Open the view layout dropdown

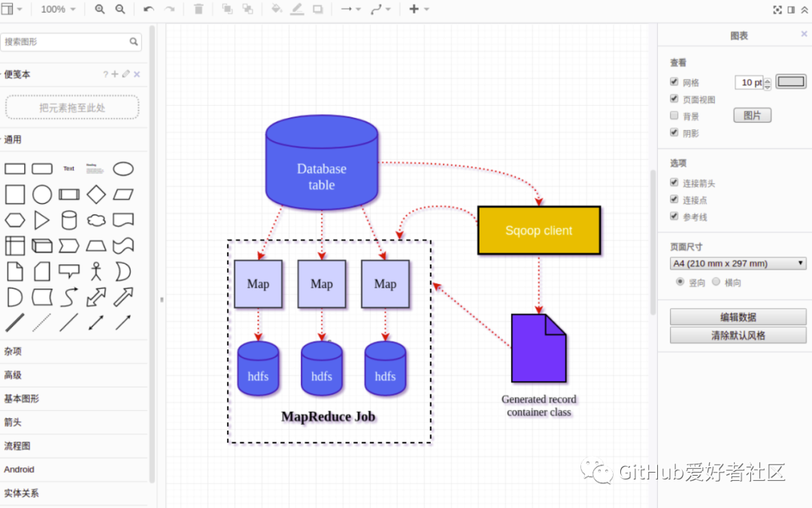[x=11, y=9]
